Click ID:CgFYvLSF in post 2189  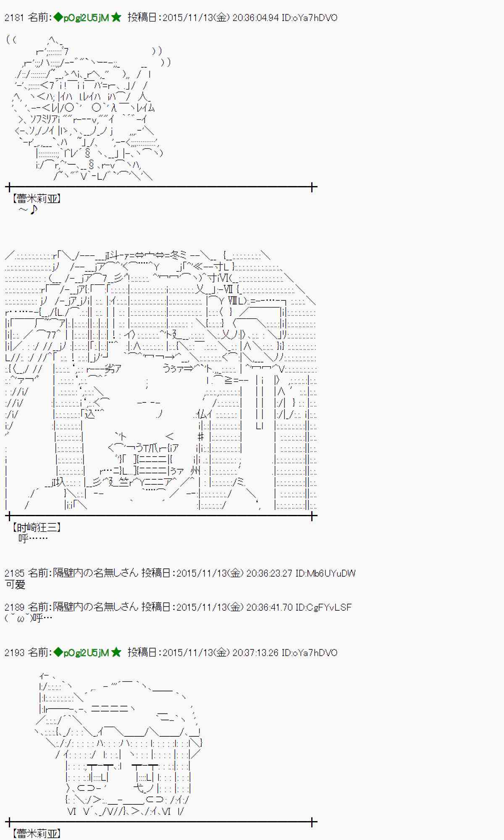tap(323, 607)
